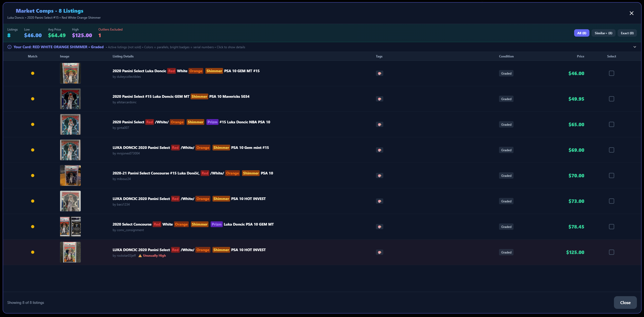This screenshot has width=644, height=317.
Task: Select the Exact (0) filter tab
Action: [627, 33]
